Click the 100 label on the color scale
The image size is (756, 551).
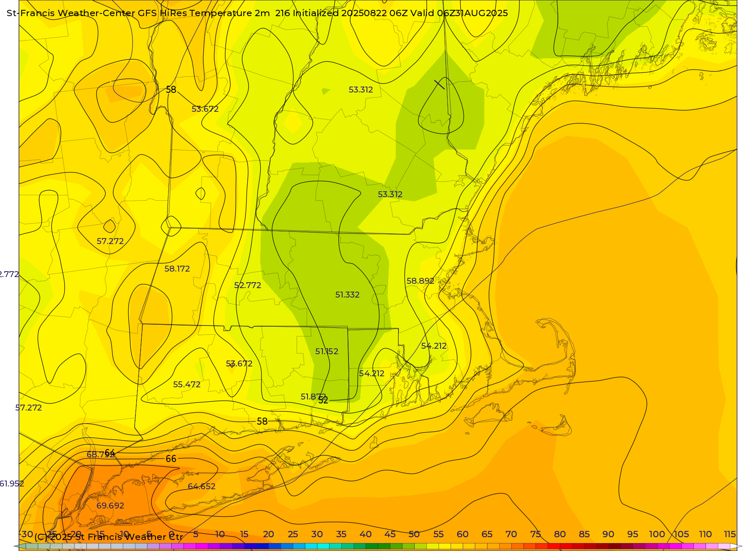(657, 534)
